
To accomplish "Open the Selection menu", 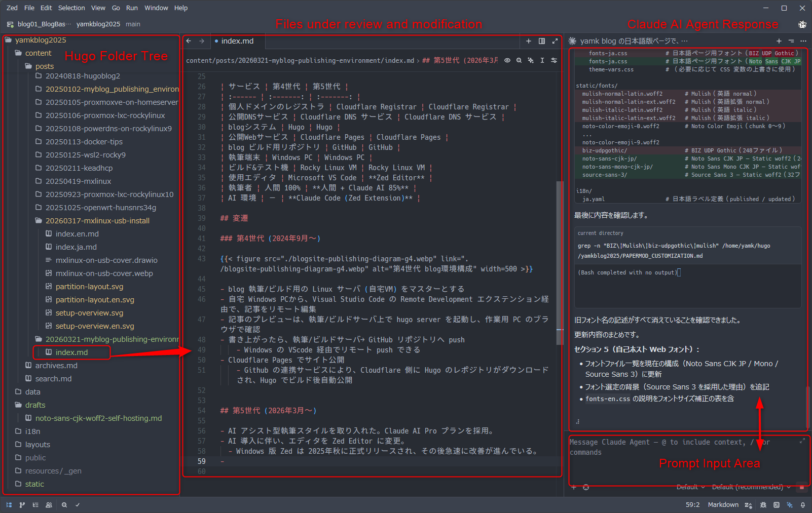I will pos(71,8).
